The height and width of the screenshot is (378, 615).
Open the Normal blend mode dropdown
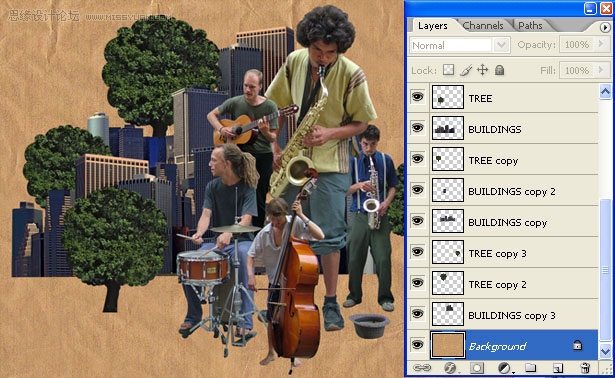point(460,45)
